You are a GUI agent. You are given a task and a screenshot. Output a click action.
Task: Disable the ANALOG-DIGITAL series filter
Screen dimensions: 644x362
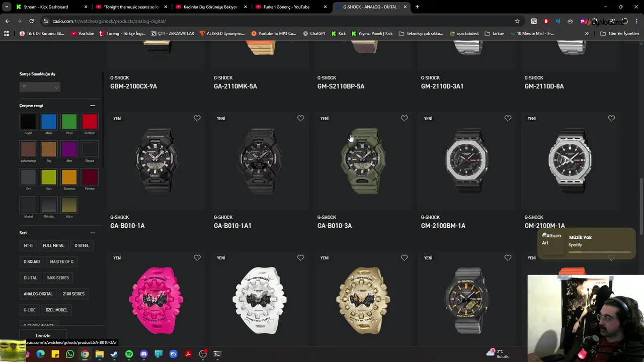coord(38,294)
